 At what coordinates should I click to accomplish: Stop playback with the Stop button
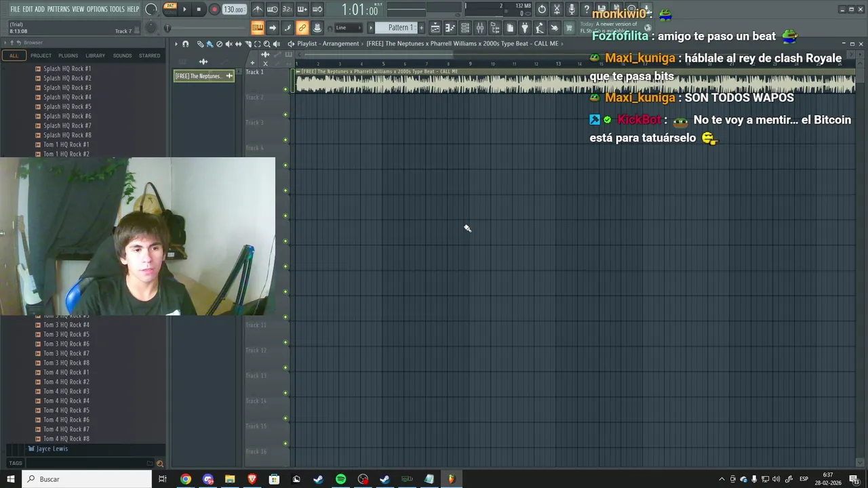[x=199, y=9]
